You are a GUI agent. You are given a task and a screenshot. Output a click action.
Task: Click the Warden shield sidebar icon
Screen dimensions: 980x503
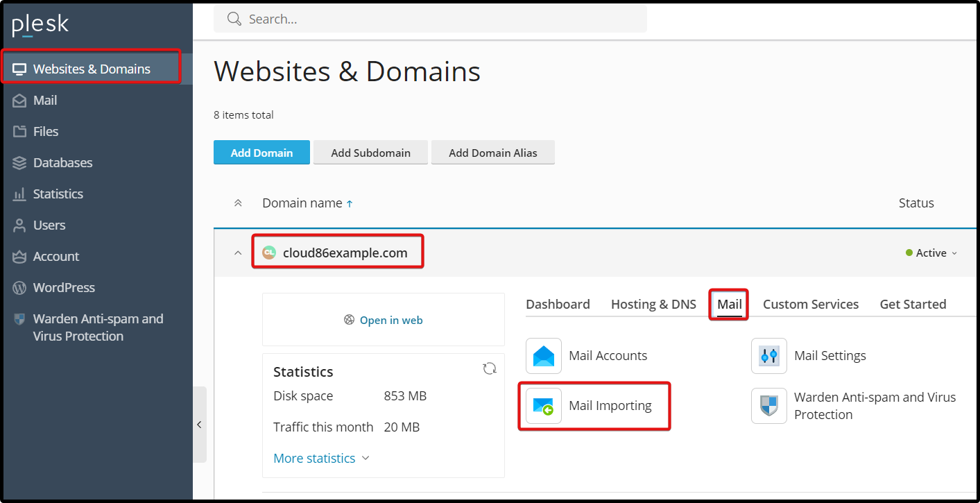(x=19, y=319)
